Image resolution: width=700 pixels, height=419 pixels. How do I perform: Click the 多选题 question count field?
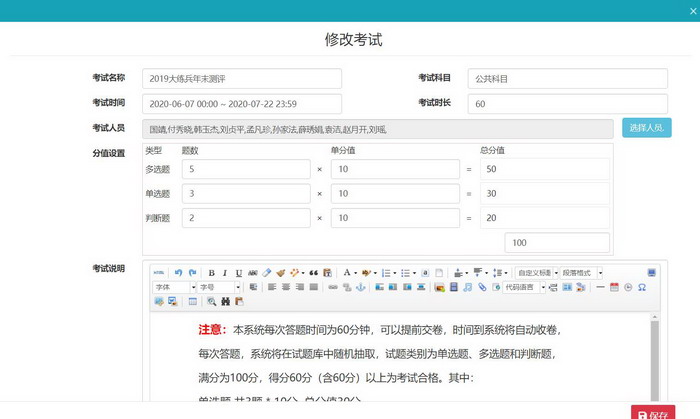(x=246, y=169)
